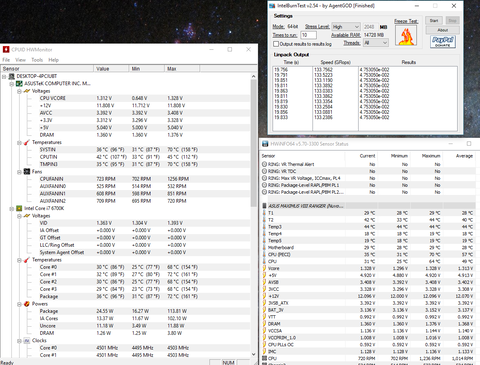Click the PayPal Donate icon
This screenshot has height=365, width=480.
point(443,42)
